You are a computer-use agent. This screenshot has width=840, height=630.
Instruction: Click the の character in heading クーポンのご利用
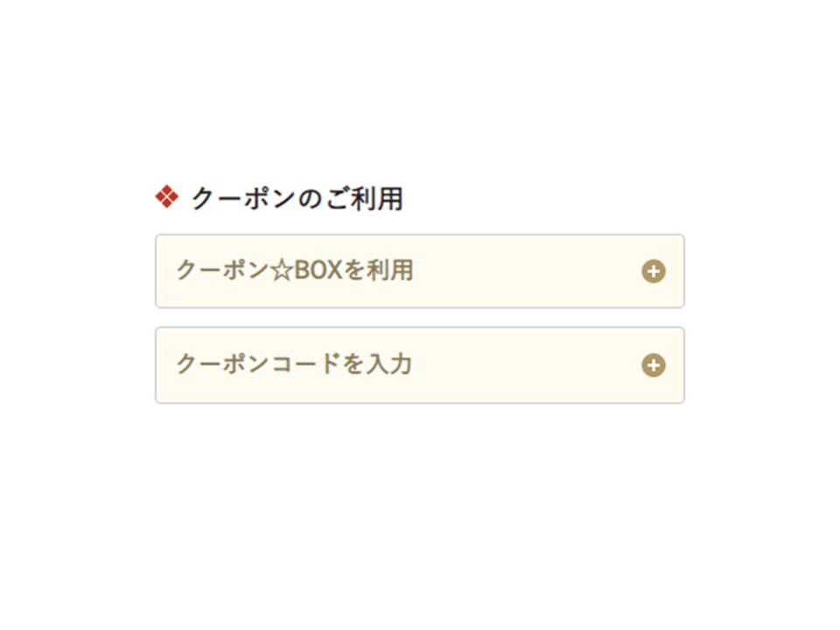(x=310, y=199)
